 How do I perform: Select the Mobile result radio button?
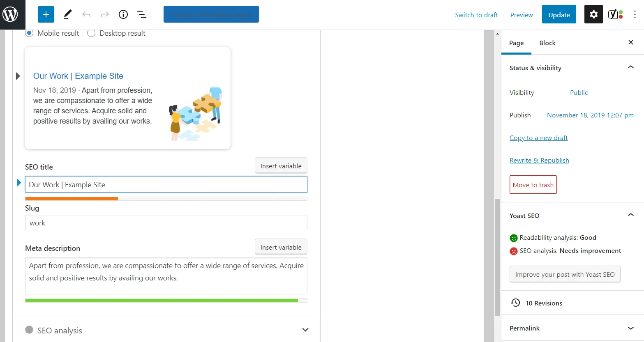coord(29,33)
